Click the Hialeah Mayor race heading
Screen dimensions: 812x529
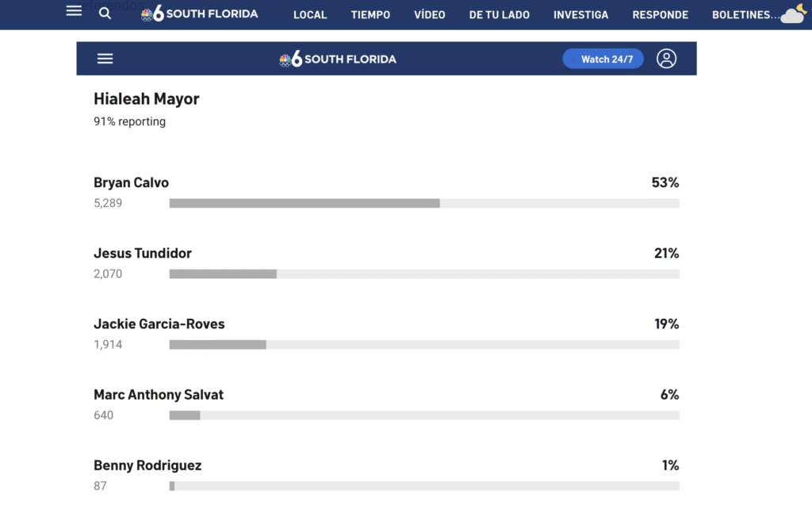tap(146, 99)
